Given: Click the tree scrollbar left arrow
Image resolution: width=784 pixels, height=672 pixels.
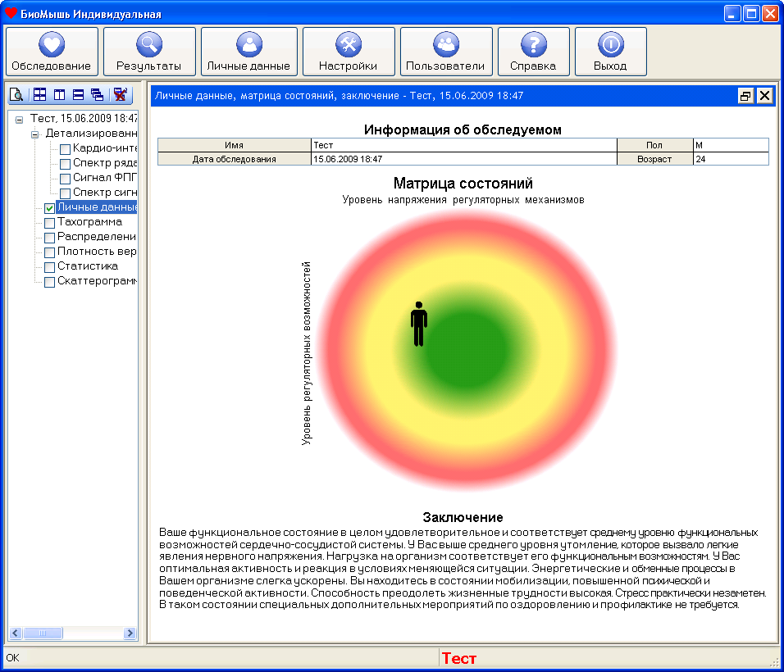Looking at the screenshot, I should coord(16,633).
